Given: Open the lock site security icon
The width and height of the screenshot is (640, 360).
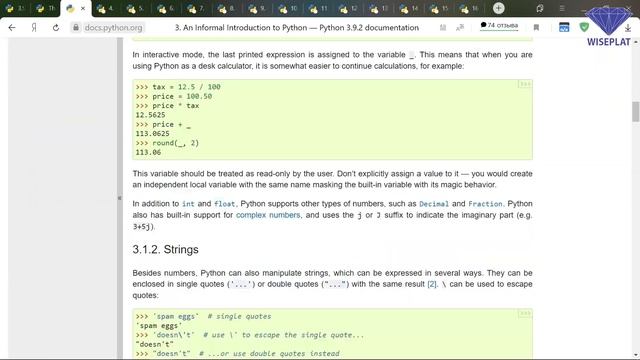Looking at the screenshot, I should 76,27.
